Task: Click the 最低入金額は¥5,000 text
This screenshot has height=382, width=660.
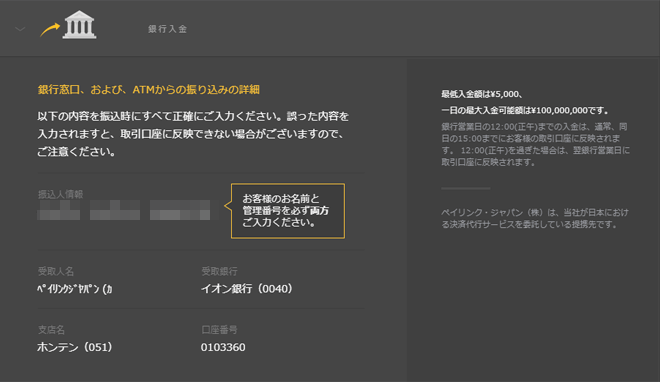Action: (482, 94)
